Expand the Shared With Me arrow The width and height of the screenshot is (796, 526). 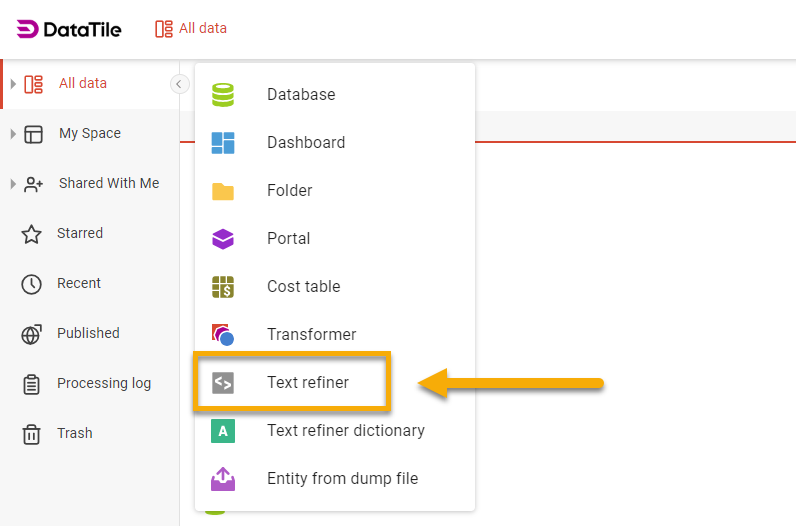13,184
